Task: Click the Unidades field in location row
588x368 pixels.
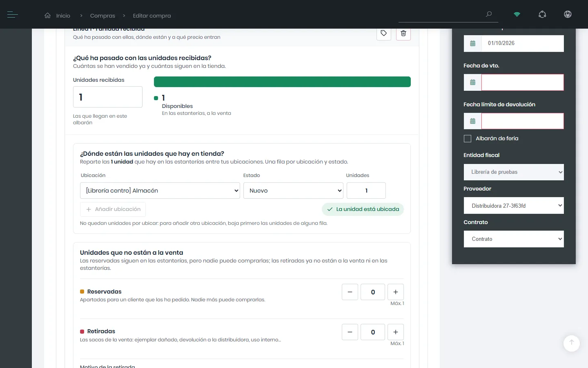Action: pyautogui.click(x=366, y=191)
